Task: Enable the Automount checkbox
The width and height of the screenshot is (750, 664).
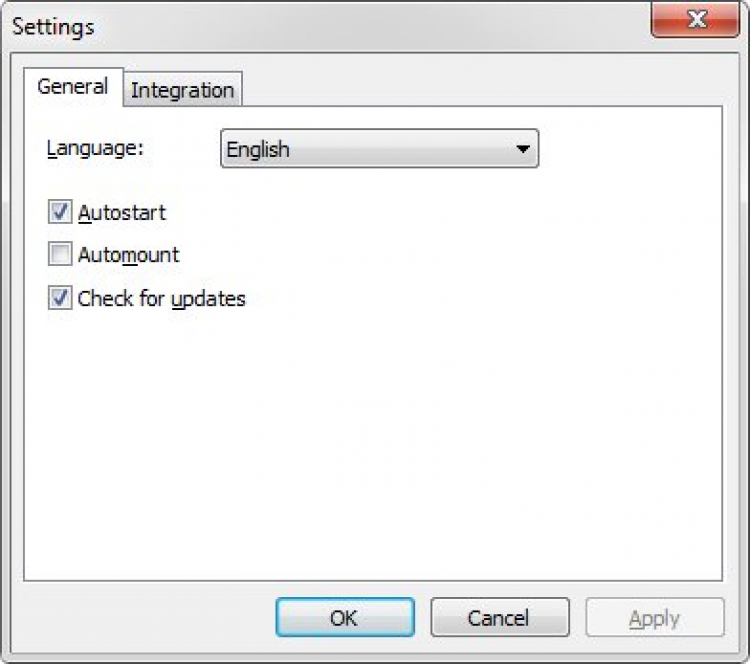Action: click(x=60, y=255)
